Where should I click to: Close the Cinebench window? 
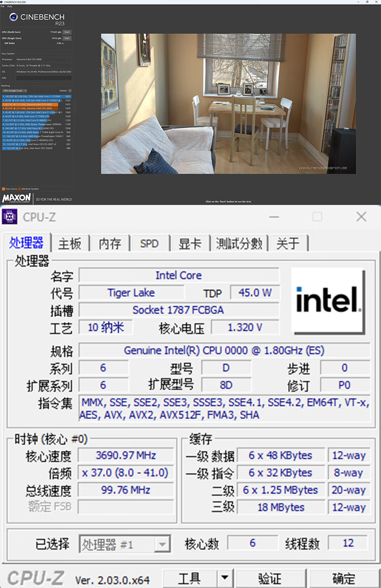point(377,2)
